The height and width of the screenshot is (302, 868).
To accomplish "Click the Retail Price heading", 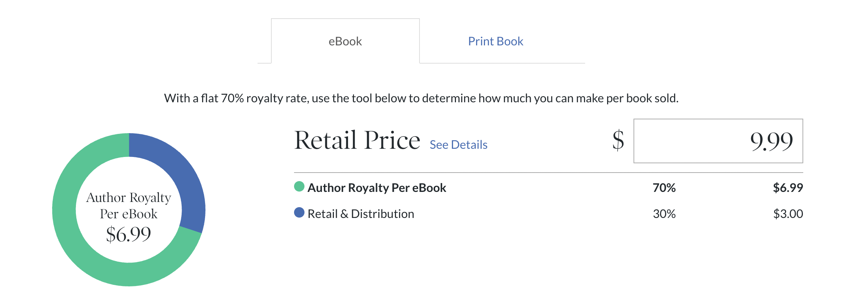I will [357, 140].
